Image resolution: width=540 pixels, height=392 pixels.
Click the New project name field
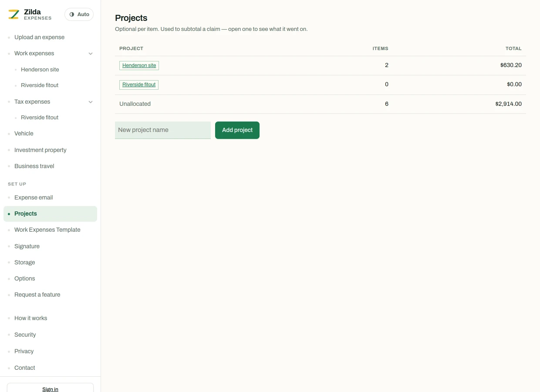(163, 130)
